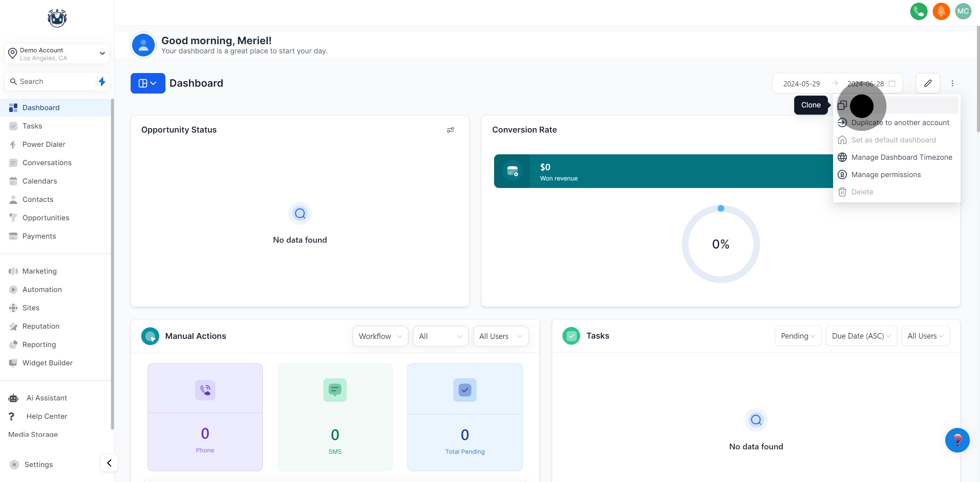Click Opportunity Status filter settings icon
Screen dimensions: 980x482
coord(450,130)
